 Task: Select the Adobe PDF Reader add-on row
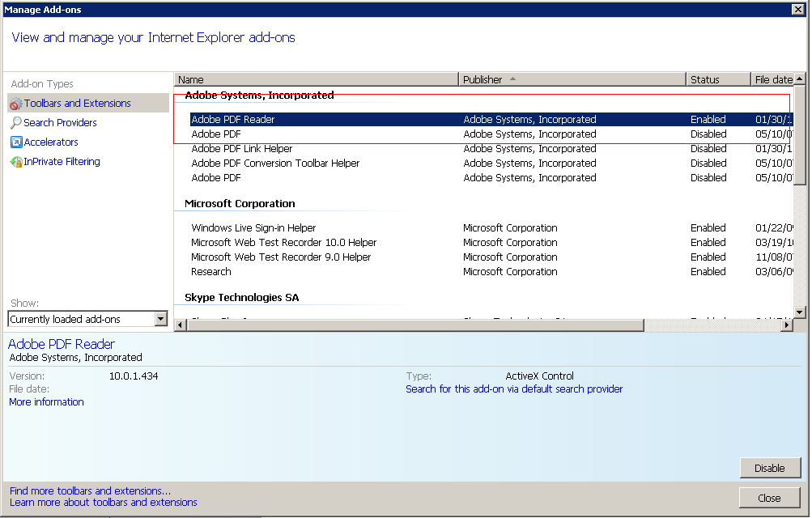point(491,119)
